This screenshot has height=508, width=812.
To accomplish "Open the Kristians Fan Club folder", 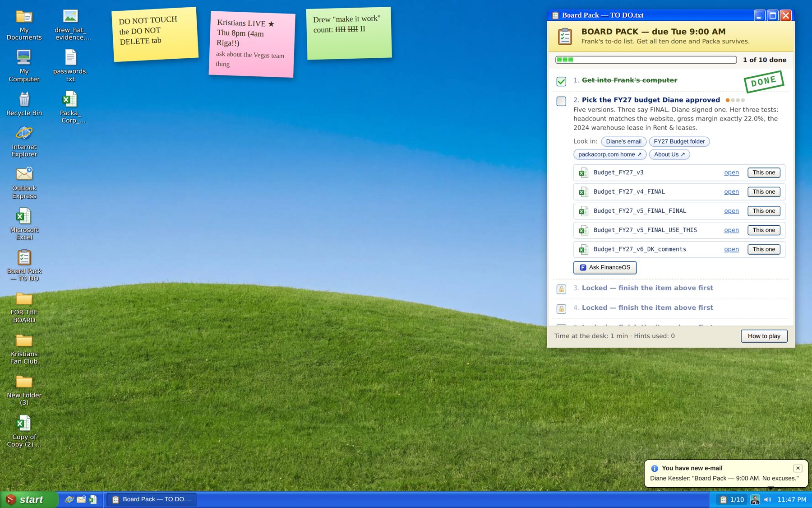I will 24,349.
